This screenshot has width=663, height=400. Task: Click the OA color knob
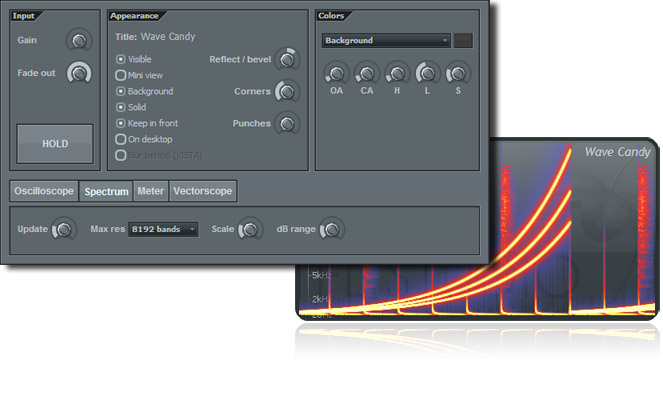coord(337,73)
